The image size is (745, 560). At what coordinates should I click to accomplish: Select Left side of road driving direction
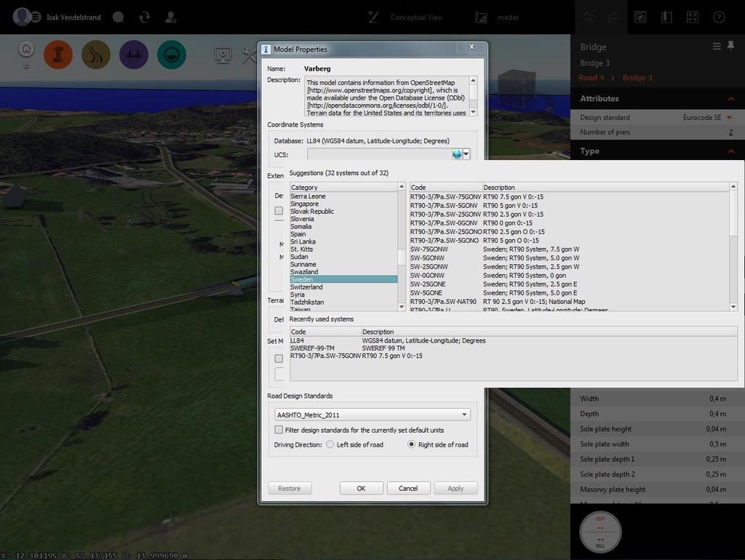330,444
